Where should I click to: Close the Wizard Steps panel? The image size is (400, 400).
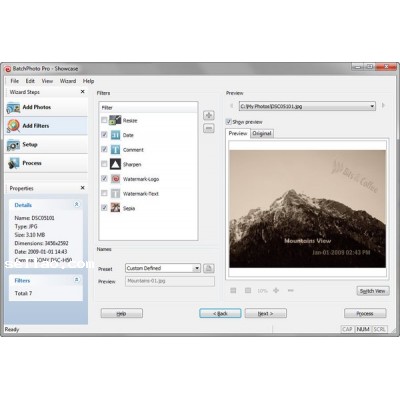click(83, 92)
